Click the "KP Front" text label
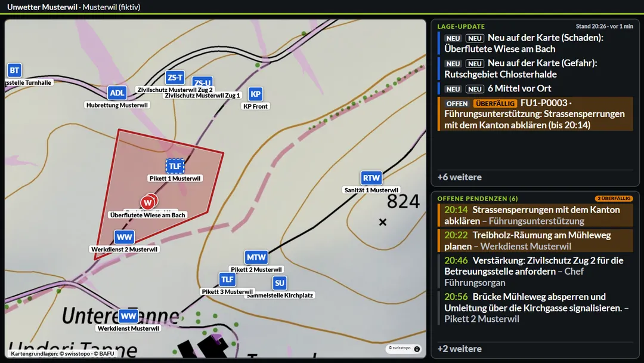Screen dimensions: 644x363 pos(255,106)
